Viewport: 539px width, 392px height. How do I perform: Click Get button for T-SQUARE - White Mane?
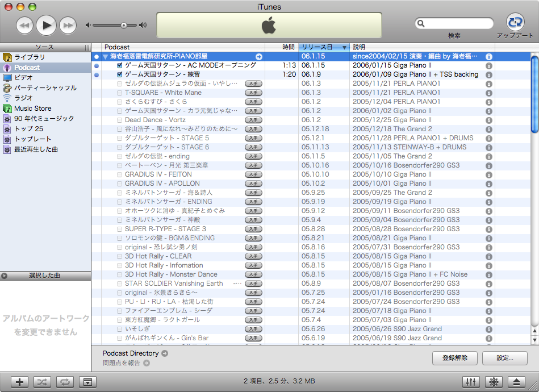point(253,93)
